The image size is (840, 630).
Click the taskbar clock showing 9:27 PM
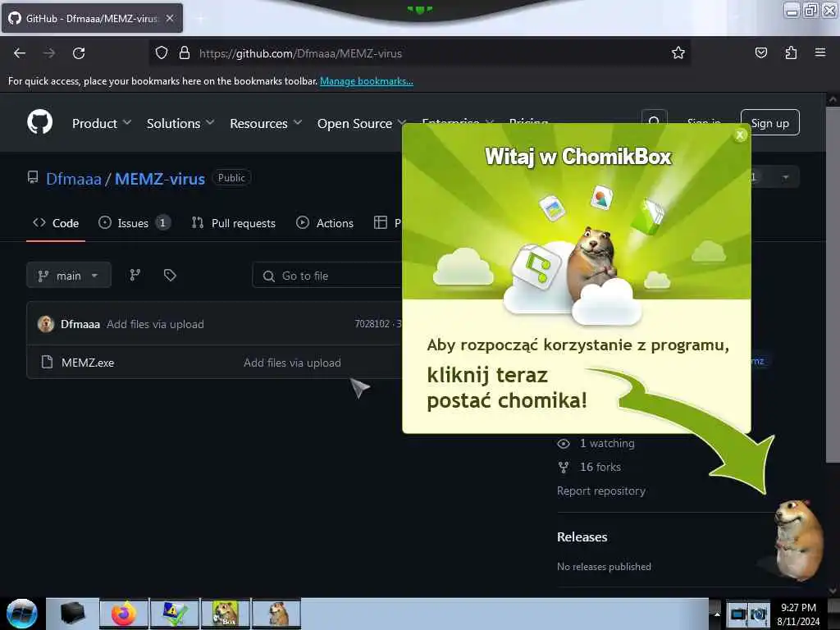[x=798, y=608]
